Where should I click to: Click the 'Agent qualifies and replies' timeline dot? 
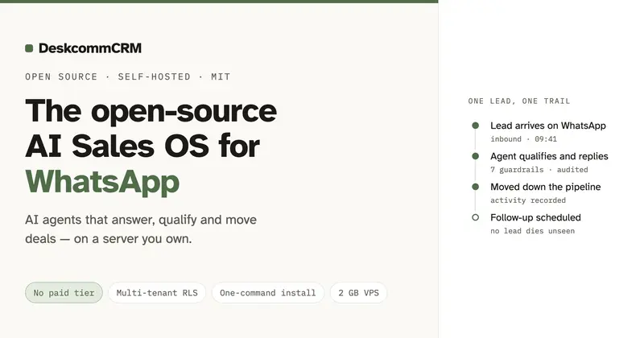click(476, 156)
